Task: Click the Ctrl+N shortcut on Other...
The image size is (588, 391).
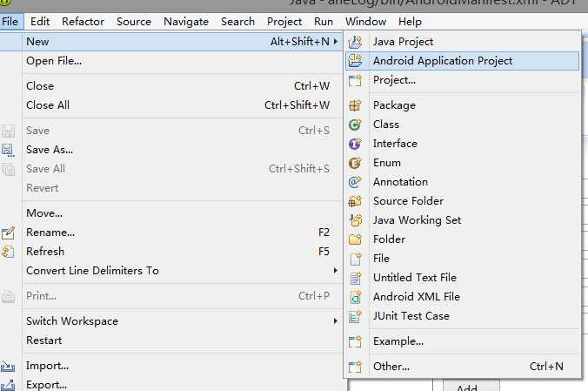Action: point(546,367)
